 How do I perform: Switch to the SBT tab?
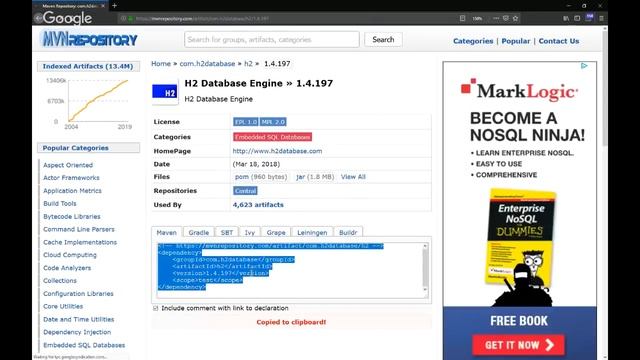[x=227, y=232]
